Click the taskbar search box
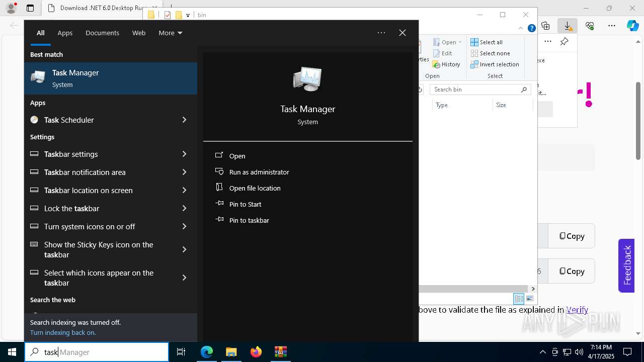 (x=97, y=352)
